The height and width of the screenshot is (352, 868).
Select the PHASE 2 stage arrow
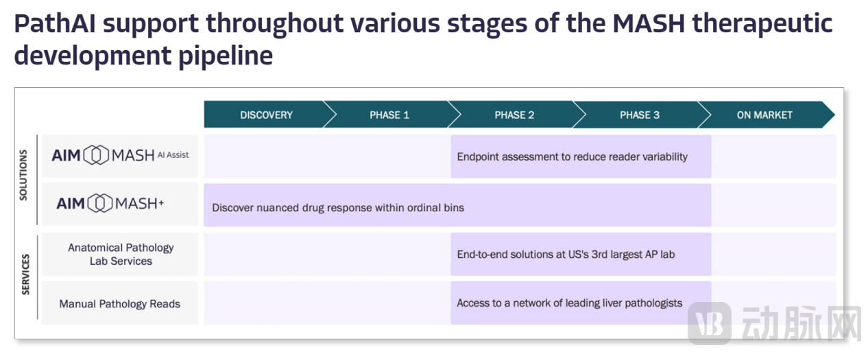point(514,115)
